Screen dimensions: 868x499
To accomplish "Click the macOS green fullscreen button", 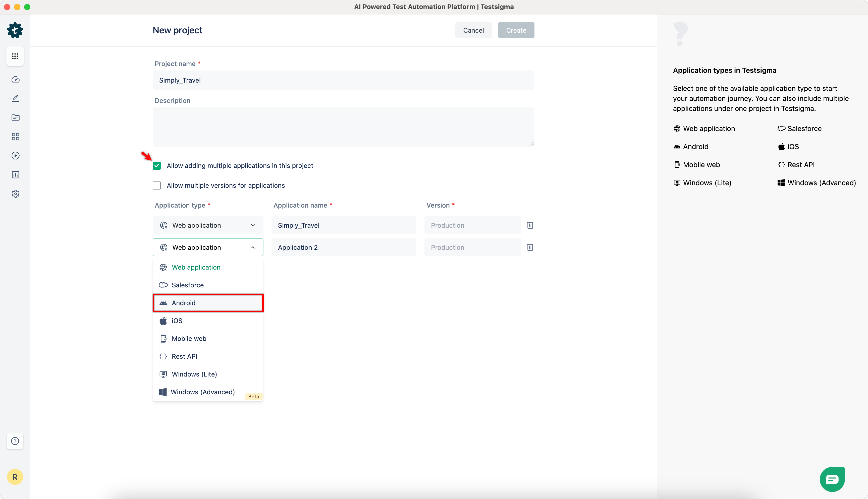I will pos(27,7).
